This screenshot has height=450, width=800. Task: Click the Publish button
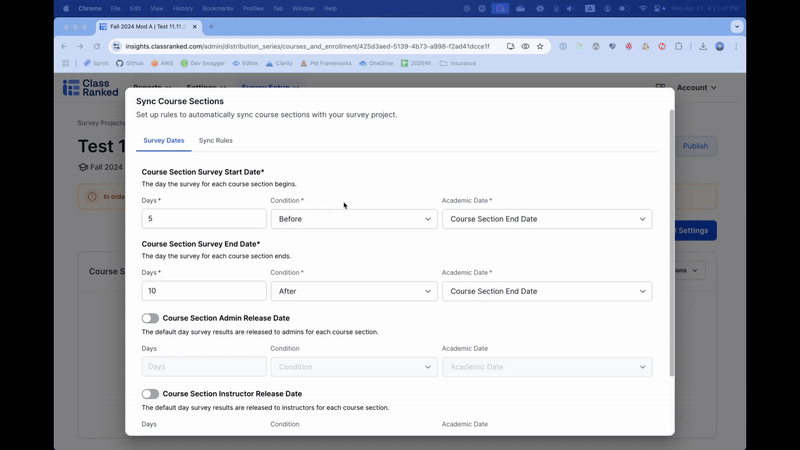(695, 146)
